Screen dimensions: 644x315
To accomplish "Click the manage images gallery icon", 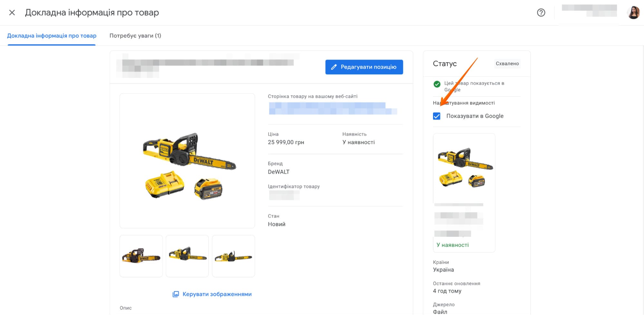I will click(x=176, y=294).
